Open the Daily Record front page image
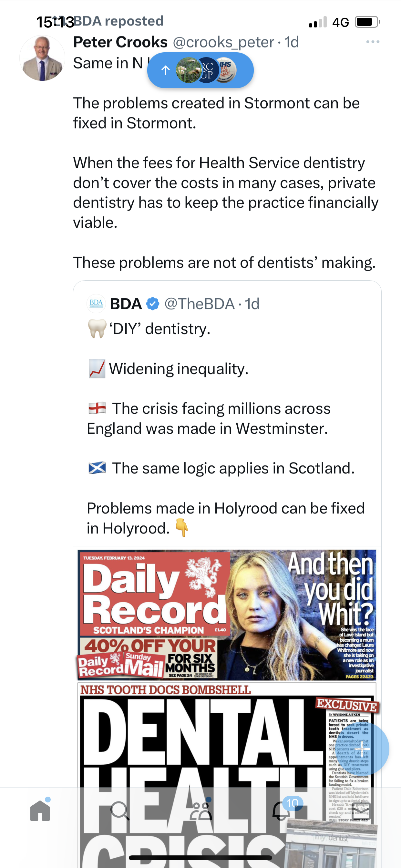The height and width of the screenshot is (868, 401). pyautogui.click(x=227, y=708)
